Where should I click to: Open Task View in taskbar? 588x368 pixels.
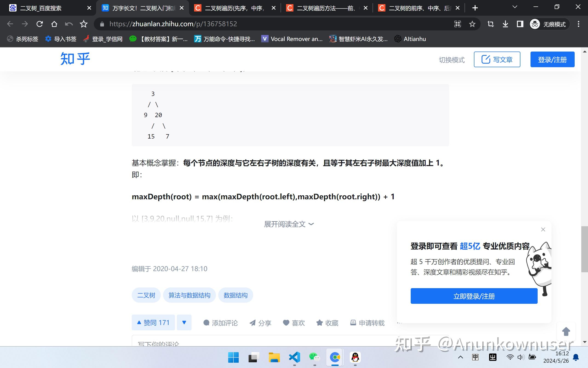coord(254,357)
